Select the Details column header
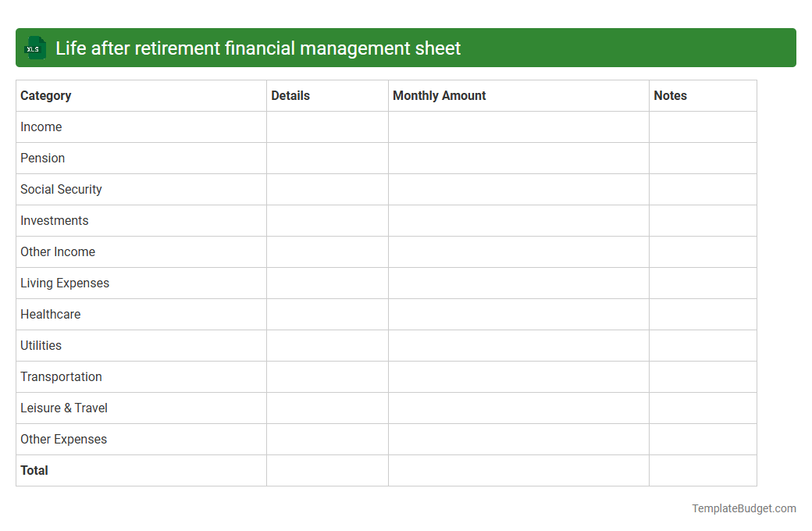Screen dimensions: 812x531 tap(290, 95)
